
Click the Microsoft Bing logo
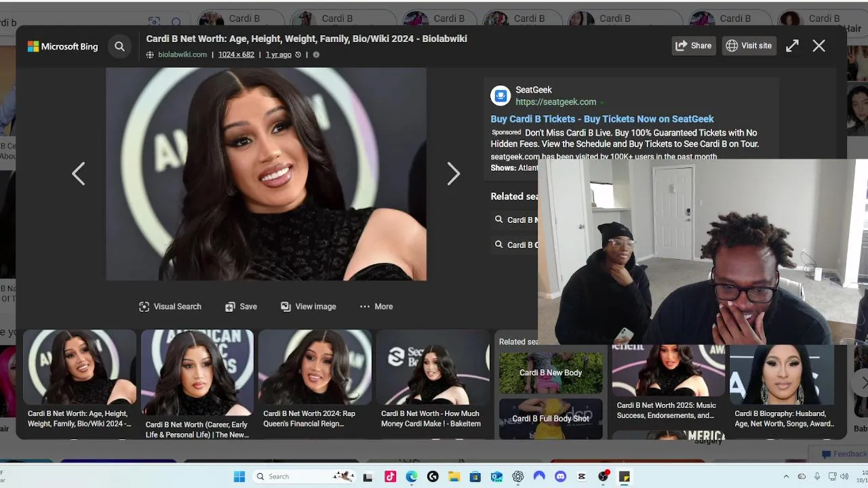(x=62, y=46)
